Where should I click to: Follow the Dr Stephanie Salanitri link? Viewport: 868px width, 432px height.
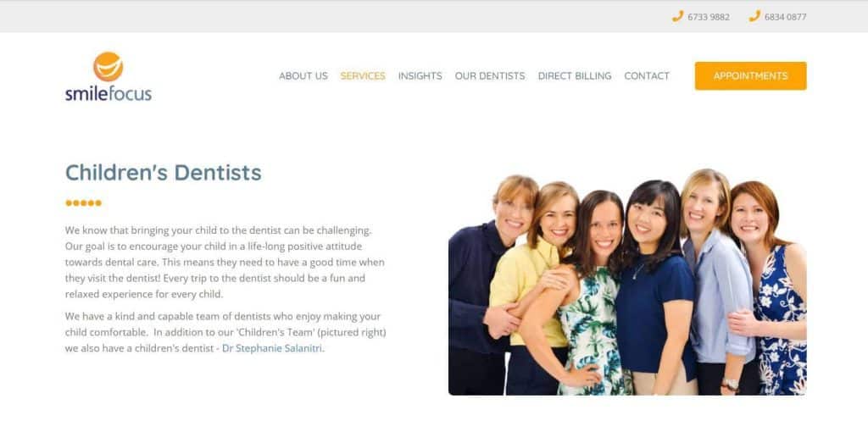272,348
